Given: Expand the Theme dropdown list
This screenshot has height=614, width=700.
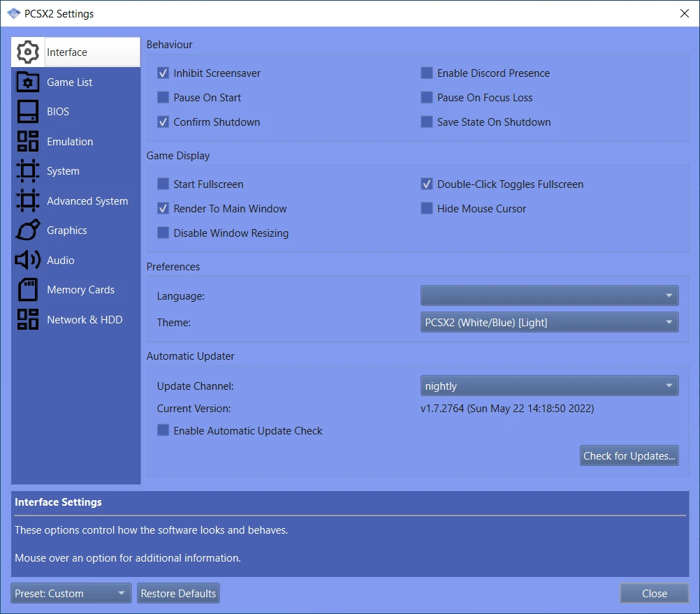Looking at the screenshot, I should point(549,322).
